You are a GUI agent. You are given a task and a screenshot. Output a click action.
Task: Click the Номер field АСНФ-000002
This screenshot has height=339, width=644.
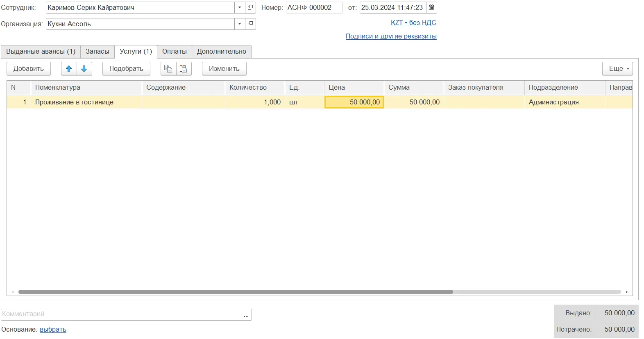point(314,7)
